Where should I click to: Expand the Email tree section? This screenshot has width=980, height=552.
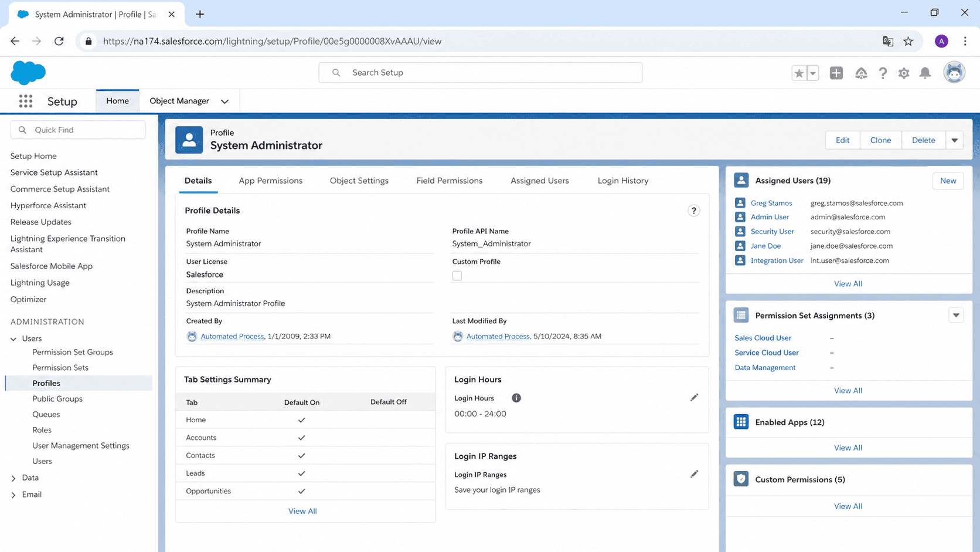pos(13,495)
